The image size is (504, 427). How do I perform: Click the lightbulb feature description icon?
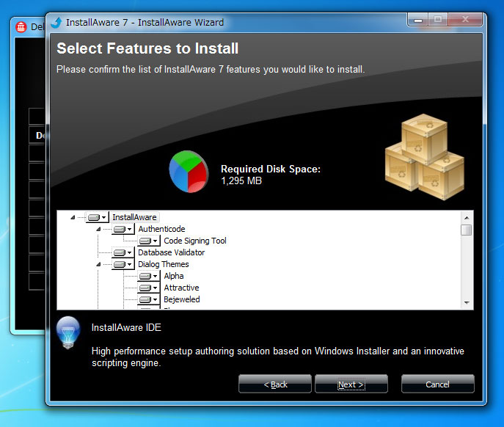point(67,333)
